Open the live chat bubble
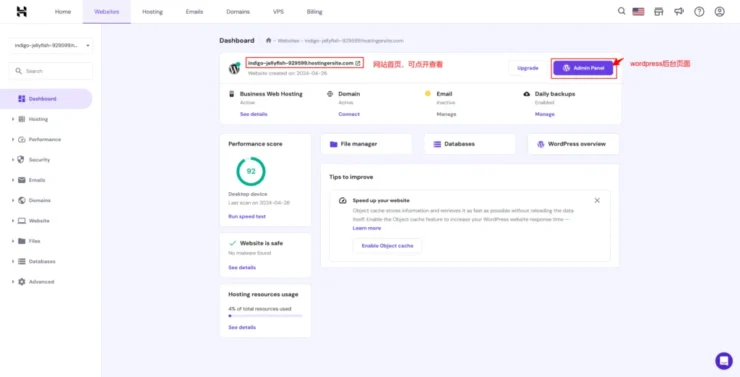740x377 pixels. [723, 361]
